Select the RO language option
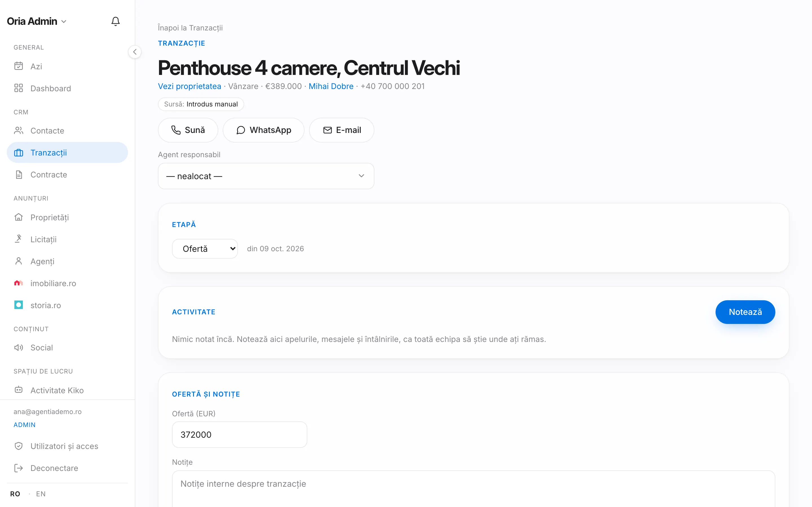The image size is (812, 507). click(x=15, y=493)
